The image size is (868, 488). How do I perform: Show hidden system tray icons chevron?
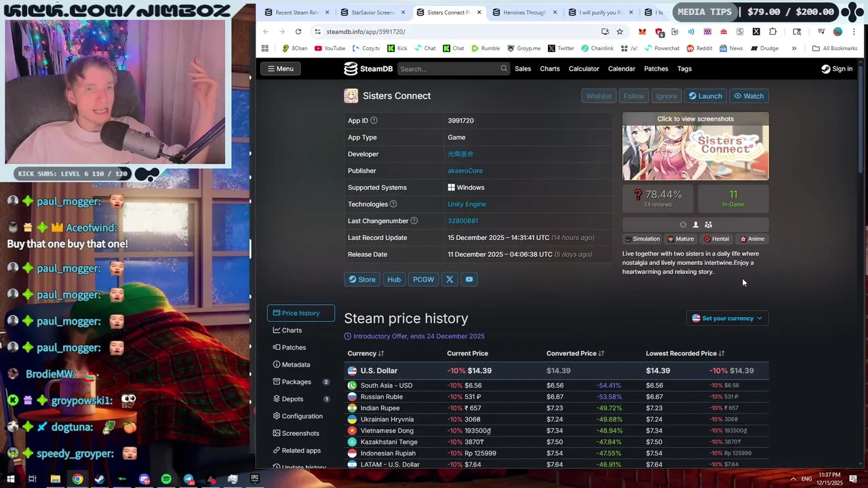[x=793, y=479]
